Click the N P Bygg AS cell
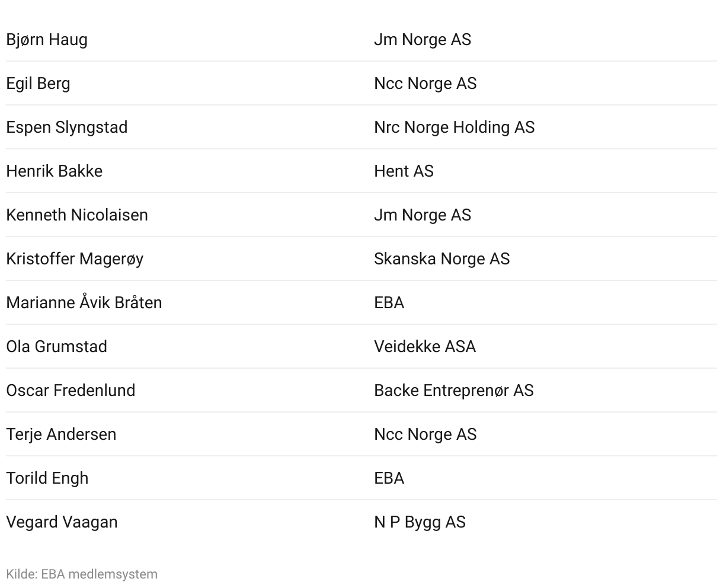Viewport: 723px width, 588px height. tap(420, 522)
